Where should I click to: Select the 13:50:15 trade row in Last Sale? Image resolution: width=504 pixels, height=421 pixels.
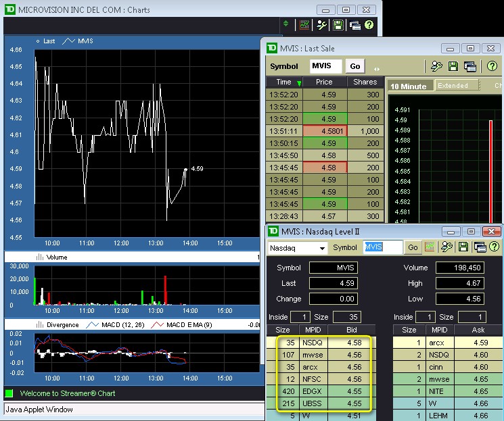tap(325, 143)
